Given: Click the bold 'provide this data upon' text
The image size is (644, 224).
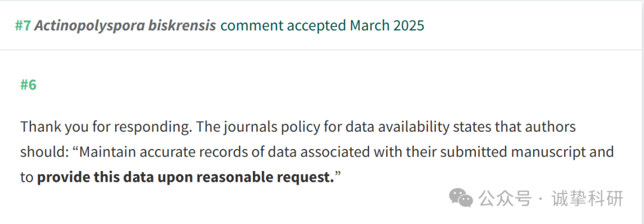Looking at the screenshot, I should [x=116, y=177].
